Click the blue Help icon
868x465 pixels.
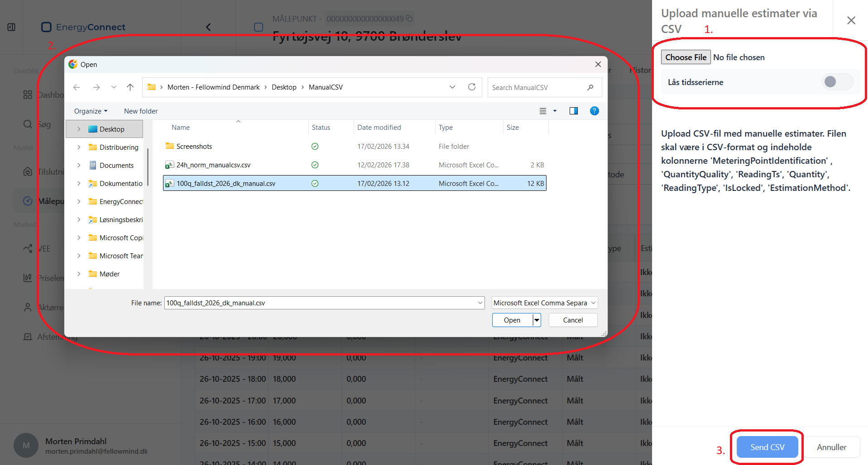595,111
